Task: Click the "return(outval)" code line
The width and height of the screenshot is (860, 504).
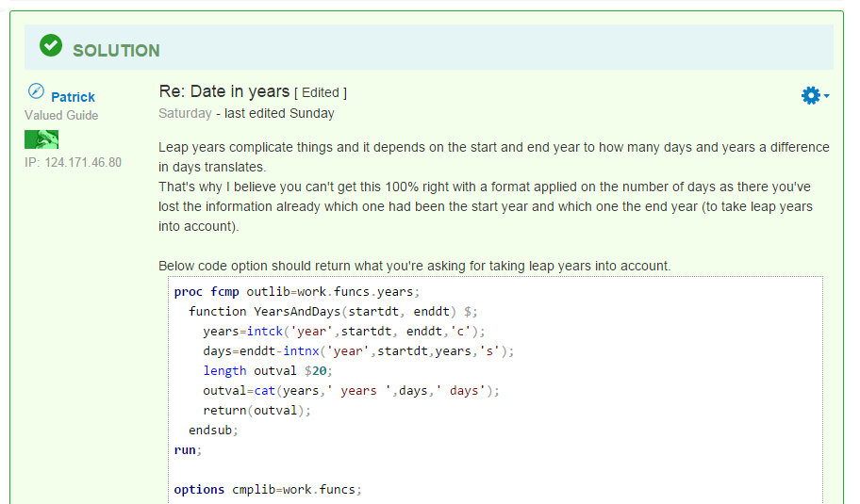Action: [256, 411]
